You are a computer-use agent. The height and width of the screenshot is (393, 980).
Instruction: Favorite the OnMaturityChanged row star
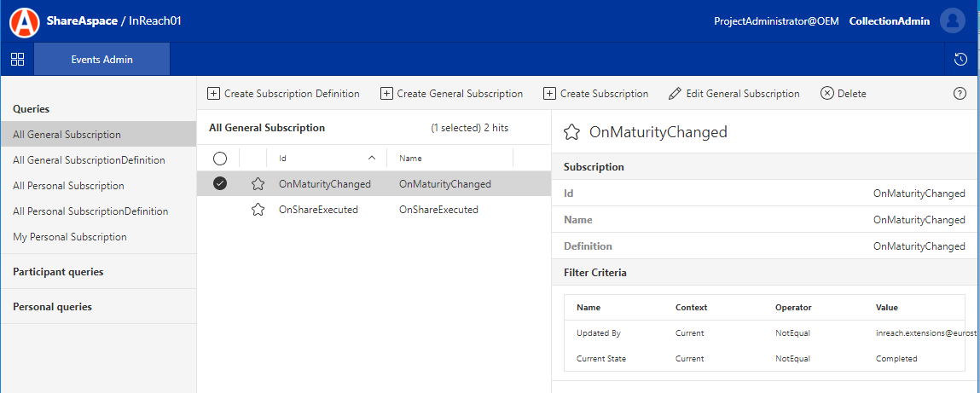[x=258, y=183]
